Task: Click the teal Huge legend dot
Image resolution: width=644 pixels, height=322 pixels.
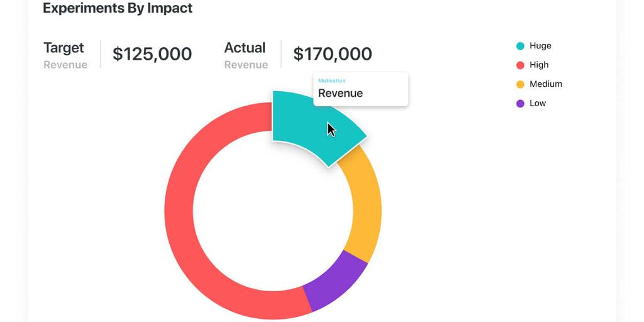Action: pos(520,46)
